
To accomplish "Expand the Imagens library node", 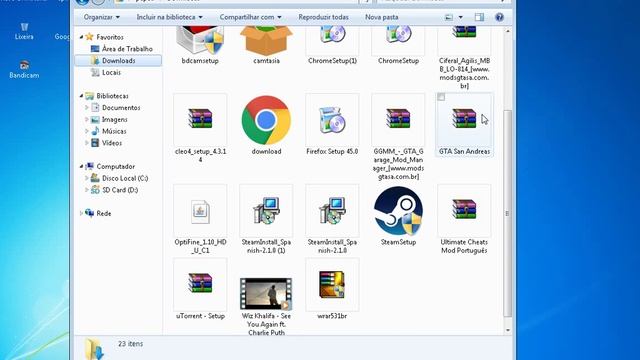I will coord(87,120).
